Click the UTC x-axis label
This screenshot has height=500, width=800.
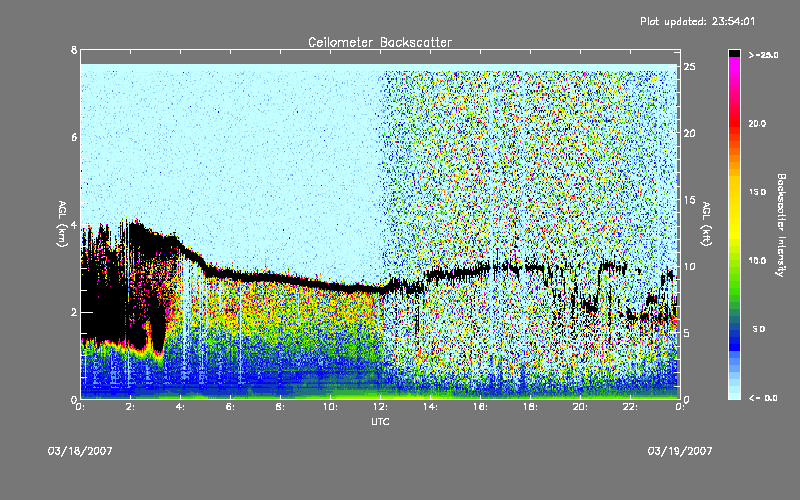pyautogui.click(x=380, y=421)
